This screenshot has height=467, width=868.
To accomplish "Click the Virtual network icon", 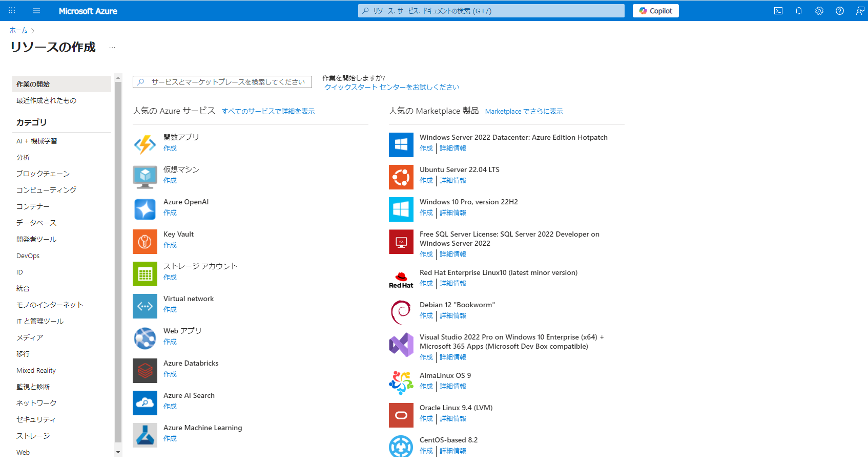I will (x=145, y=306).
